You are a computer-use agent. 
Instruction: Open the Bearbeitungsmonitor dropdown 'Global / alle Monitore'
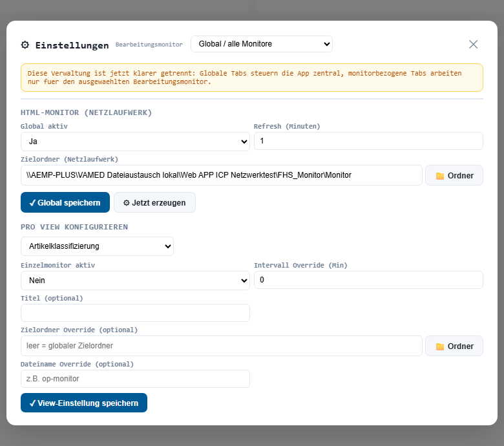[x=262, y=44]
